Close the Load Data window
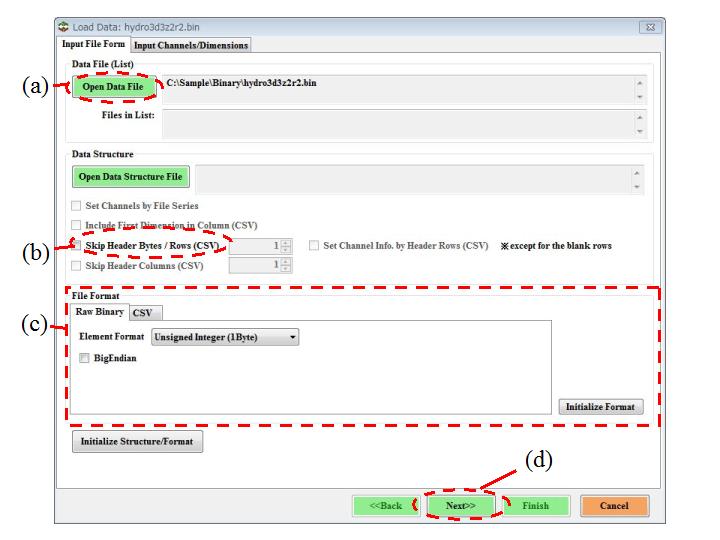 pyautogui.click(x=649, y=27)
